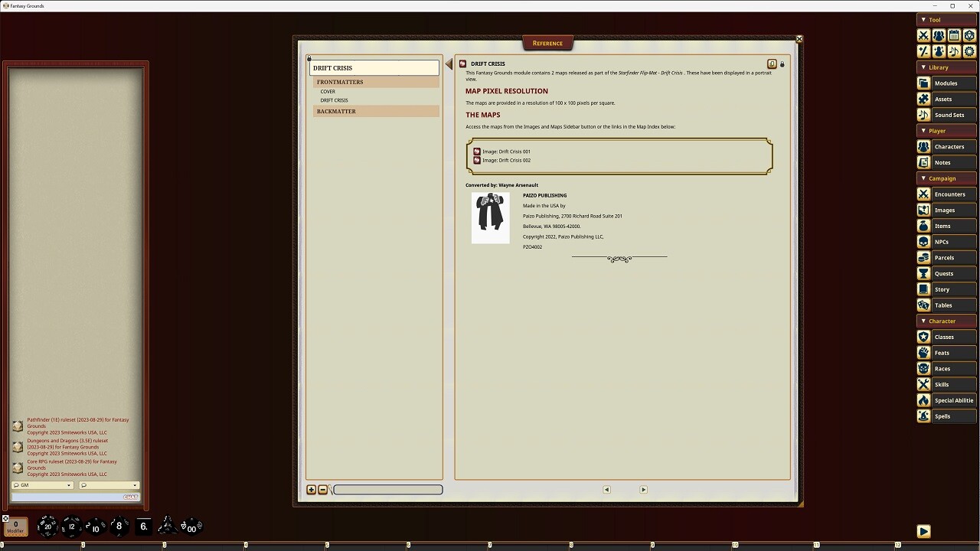
Task: Open the Party Sheet tool icon
Action: tap(939, 35)
